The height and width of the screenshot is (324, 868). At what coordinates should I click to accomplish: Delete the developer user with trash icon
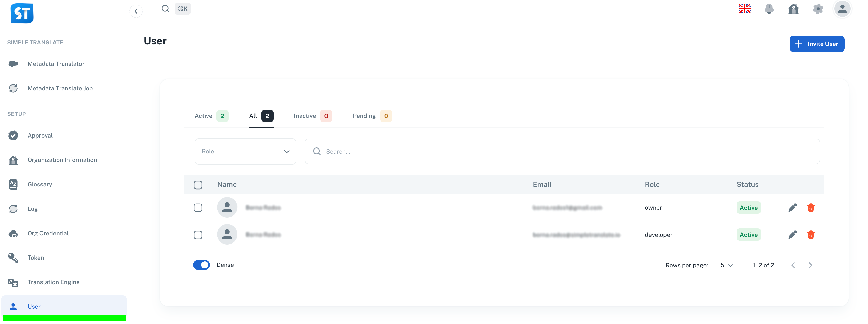click(810, 235)
